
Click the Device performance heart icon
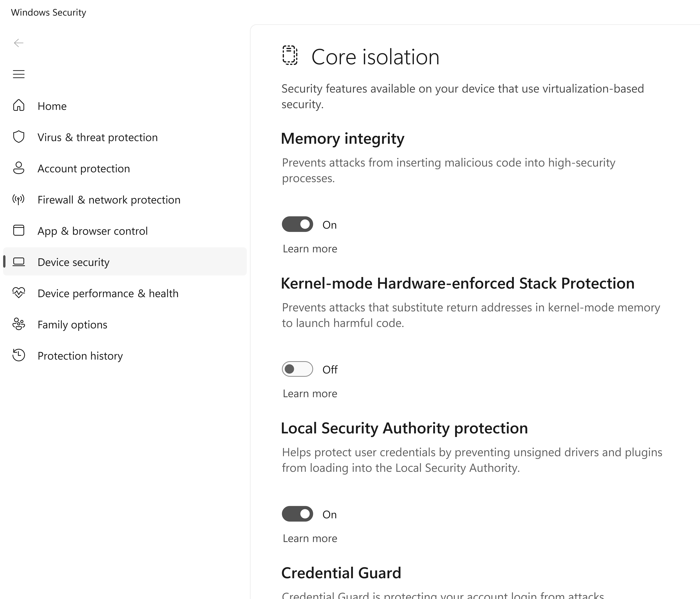click(19, 293)
